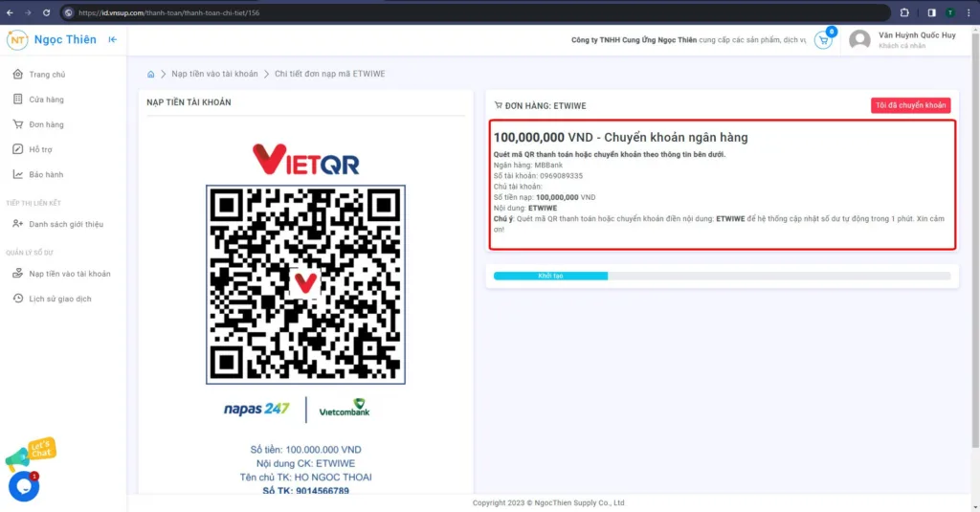The height and width of the screenshot is (512, 980).
Task: Open Đơn hàng menu item
Action: coord(46,124)
